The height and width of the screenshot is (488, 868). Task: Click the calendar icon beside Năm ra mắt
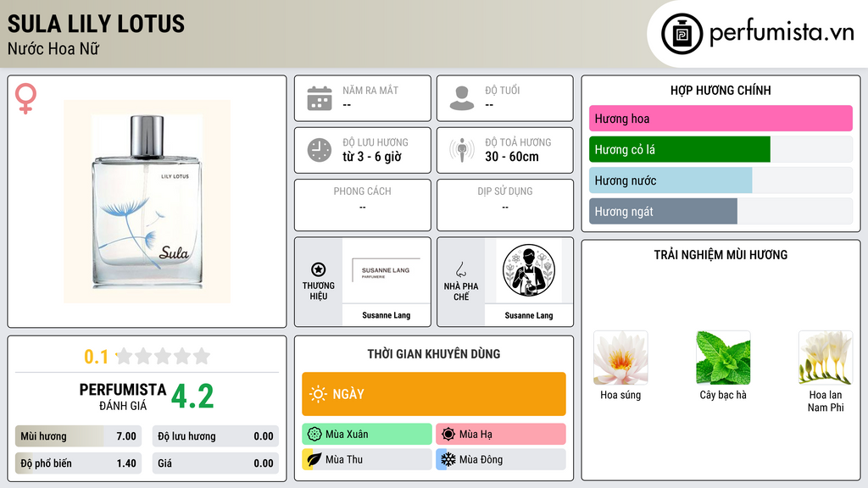click(x=320, y=98)
